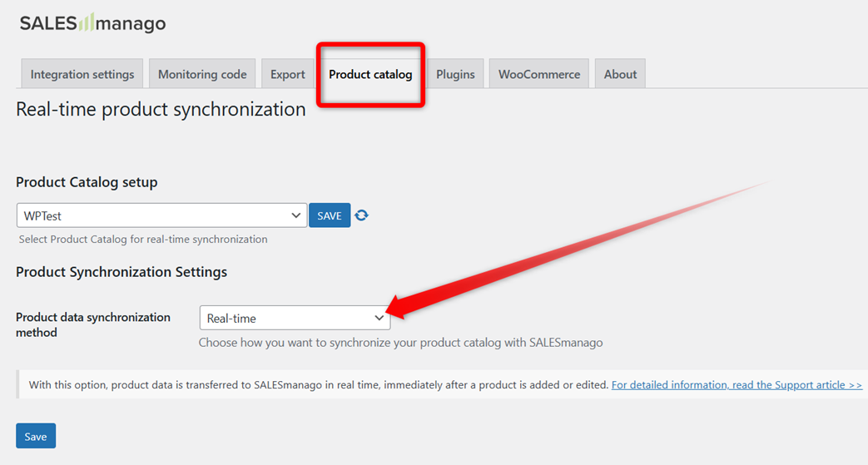868x465 pixels.
Task: Expand the WPTest product catalog dropdown
Action: pyautogui.click(x=161, y=215)
